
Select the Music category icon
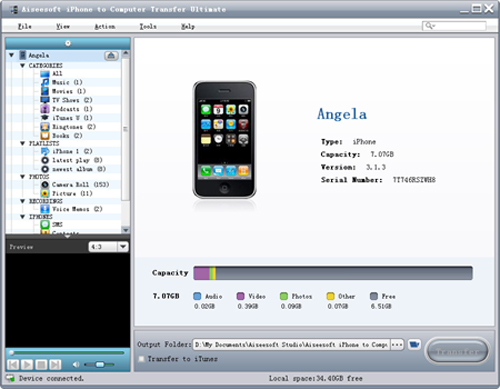click(x=45, y=82)
